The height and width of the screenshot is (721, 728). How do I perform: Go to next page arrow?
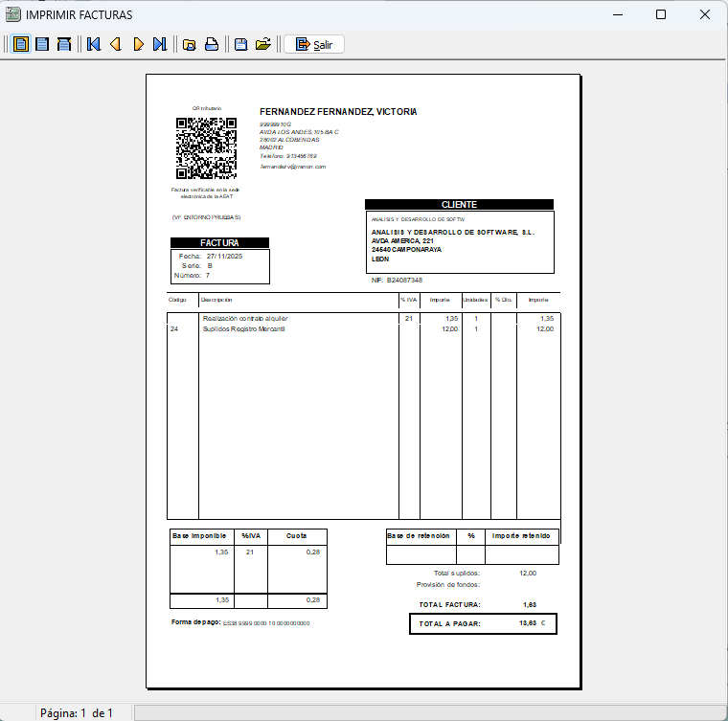coord(138,44)
